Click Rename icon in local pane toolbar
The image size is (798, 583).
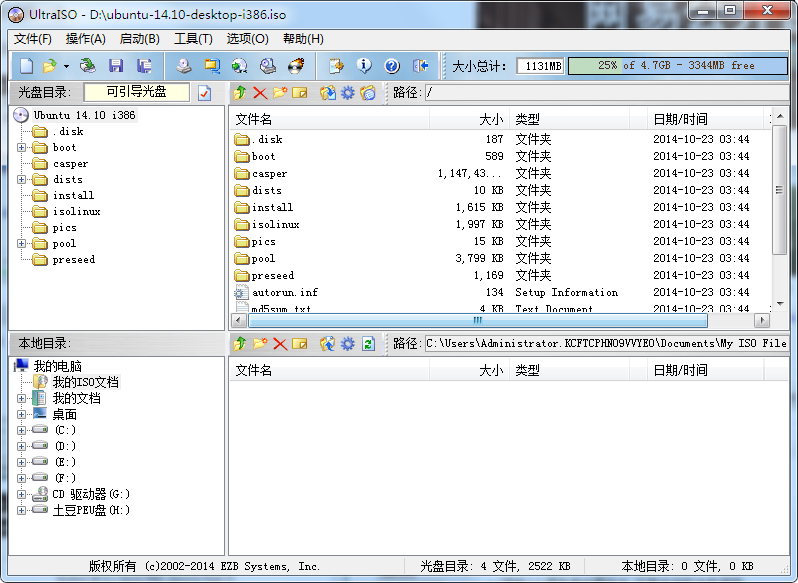coord(300,344)
